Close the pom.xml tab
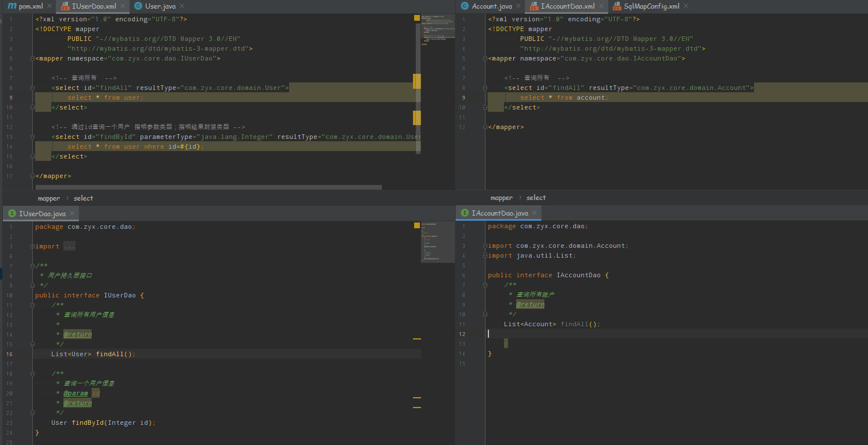 [x=50, y=6]
